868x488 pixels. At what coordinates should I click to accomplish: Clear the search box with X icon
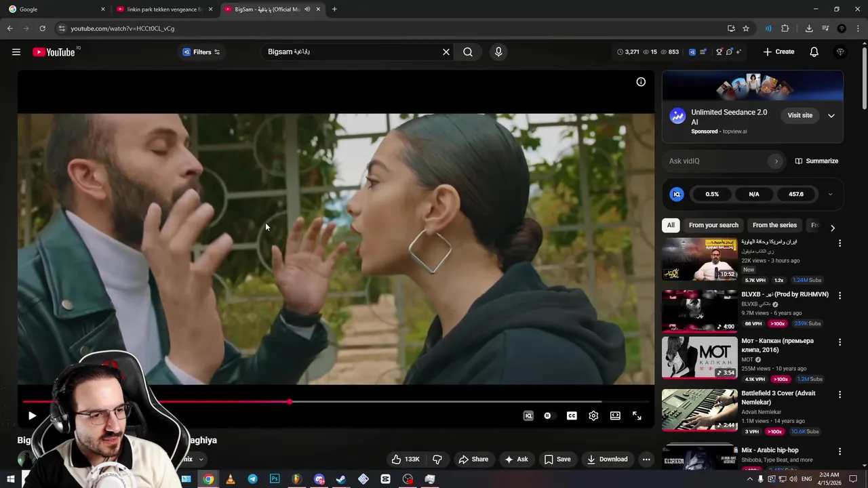[x=446, y=52]
